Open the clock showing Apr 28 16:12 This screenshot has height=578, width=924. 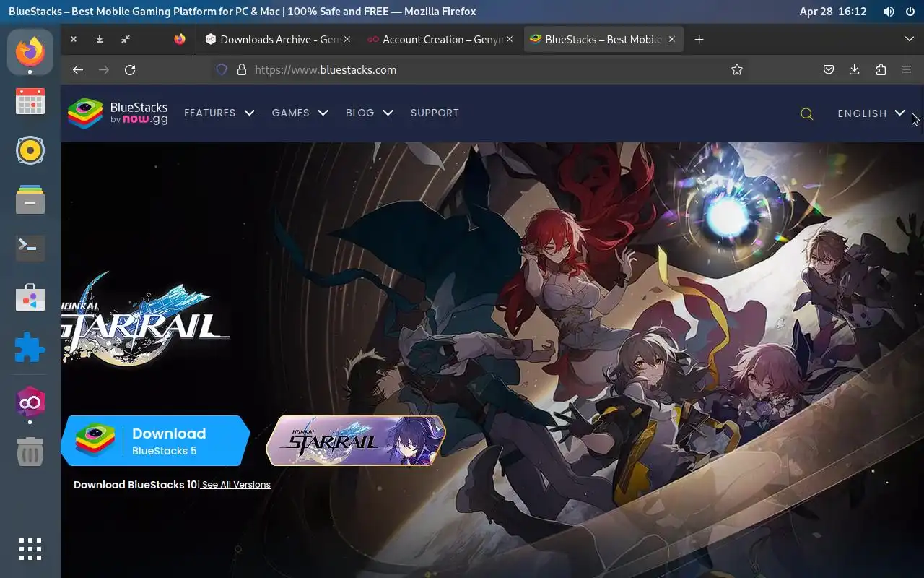833,12
